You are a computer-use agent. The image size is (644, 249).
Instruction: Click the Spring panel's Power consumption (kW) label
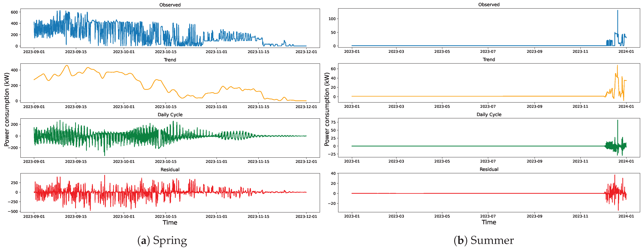(x=7, y=109)
